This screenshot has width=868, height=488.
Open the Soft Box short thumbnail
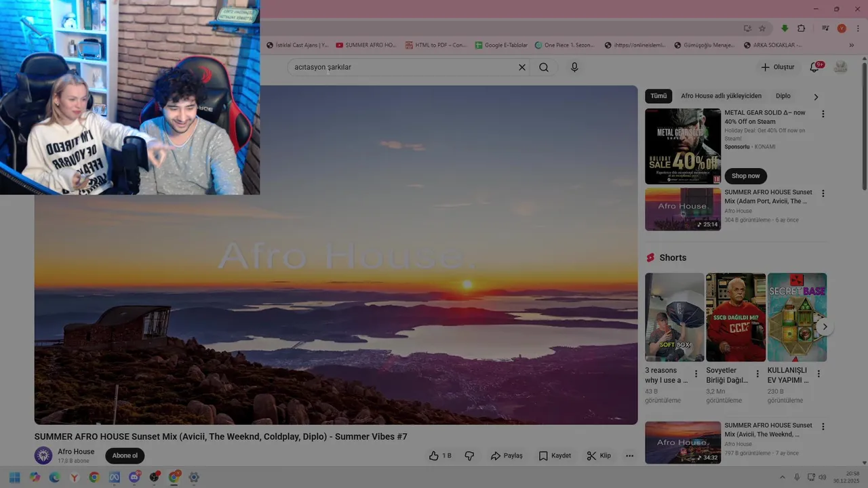(x=675, y=317)
